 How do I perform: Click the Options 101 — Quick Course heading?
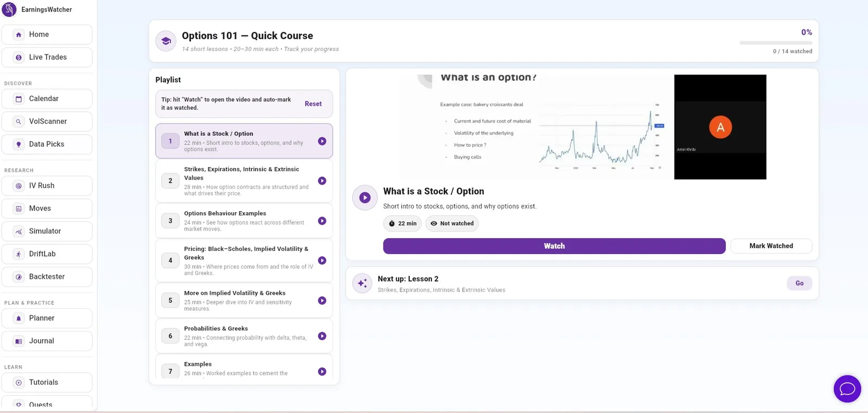(247, 36)
